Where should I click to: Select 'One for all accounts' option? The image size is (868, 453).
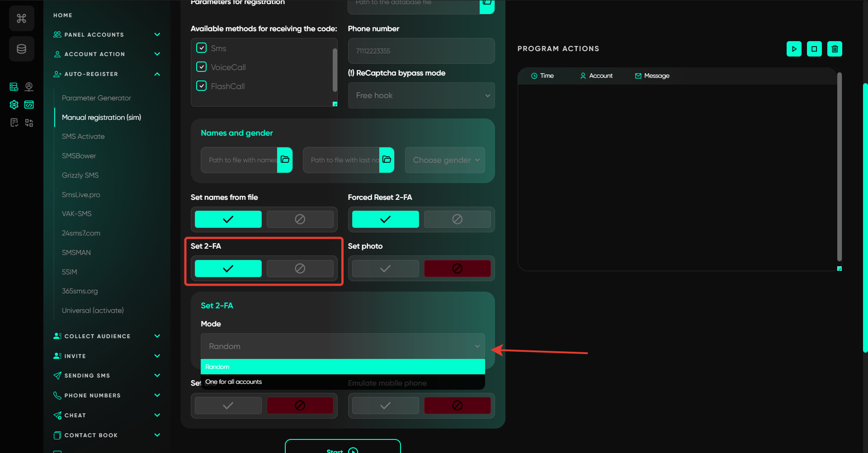234,382
